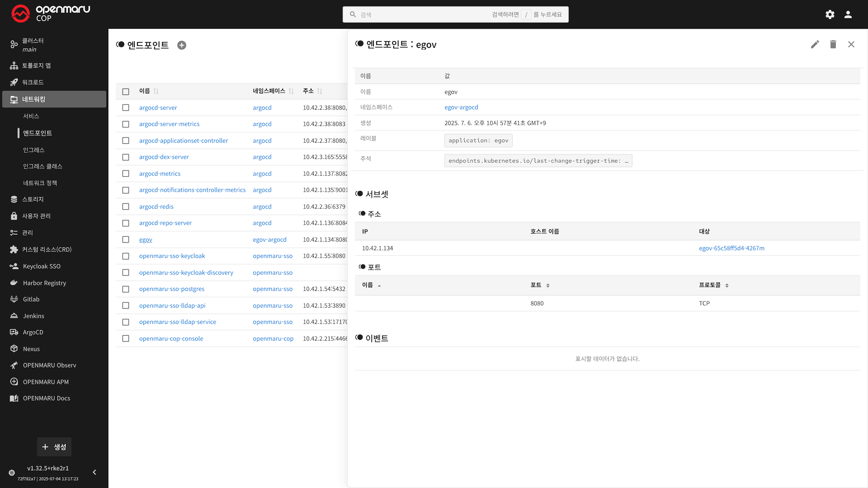Click the pencil edit icon for egov

pos(815,44)
